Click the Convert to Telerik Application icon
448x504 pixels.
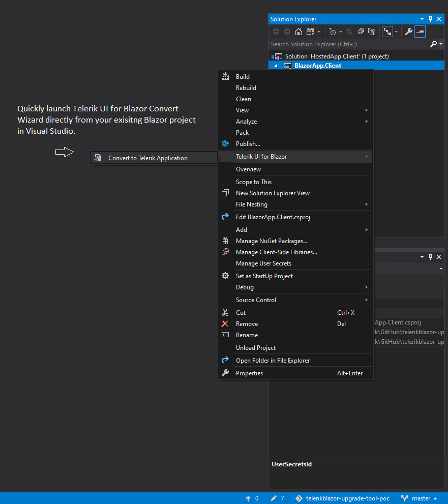point(98,158)
